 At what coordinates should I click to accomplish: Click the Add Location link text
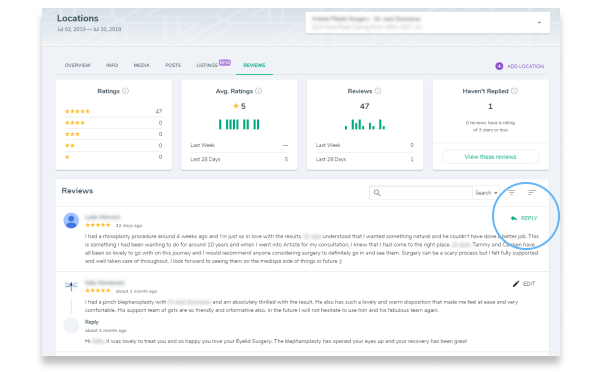(525, 66)
